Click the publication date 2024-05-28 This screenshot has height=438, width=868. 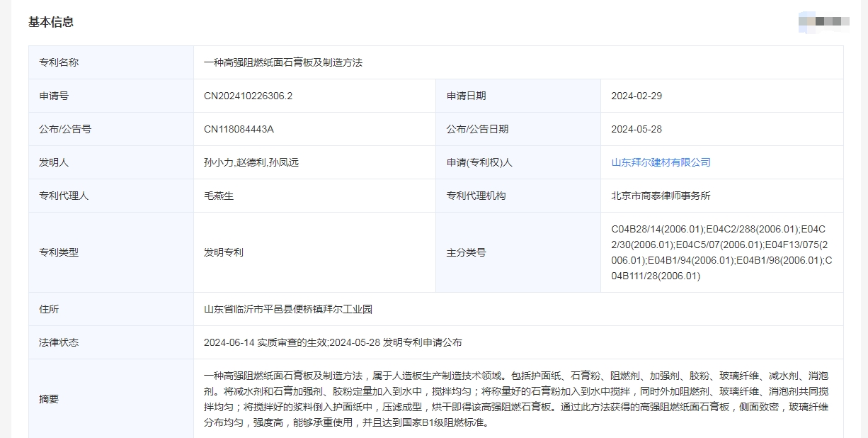[x=636, y=129]
